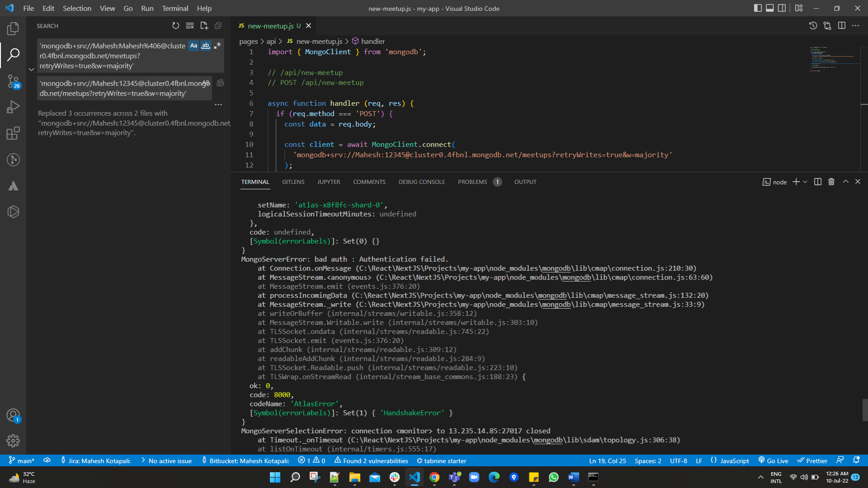The width and height of the screenshot is (868, 488).
Task: Open Source Control view with 26 changes
Action: [x=13, y=82]
